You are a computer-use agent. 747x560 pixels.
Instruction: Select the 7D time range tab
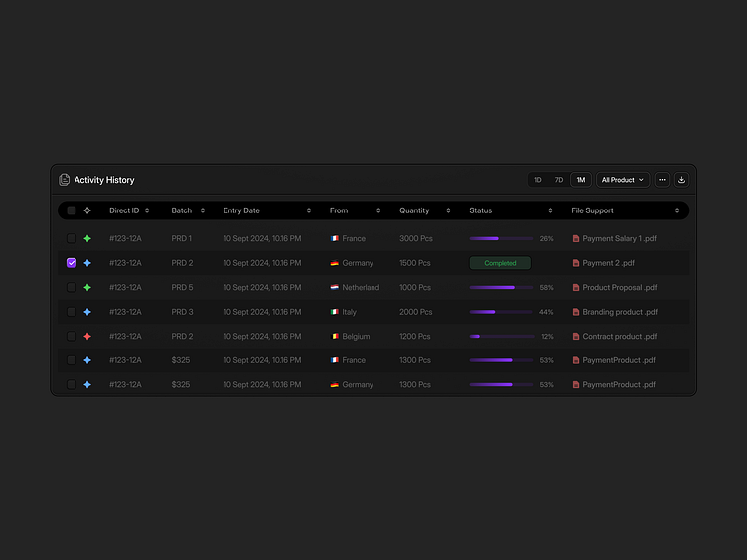coord(559,180)
